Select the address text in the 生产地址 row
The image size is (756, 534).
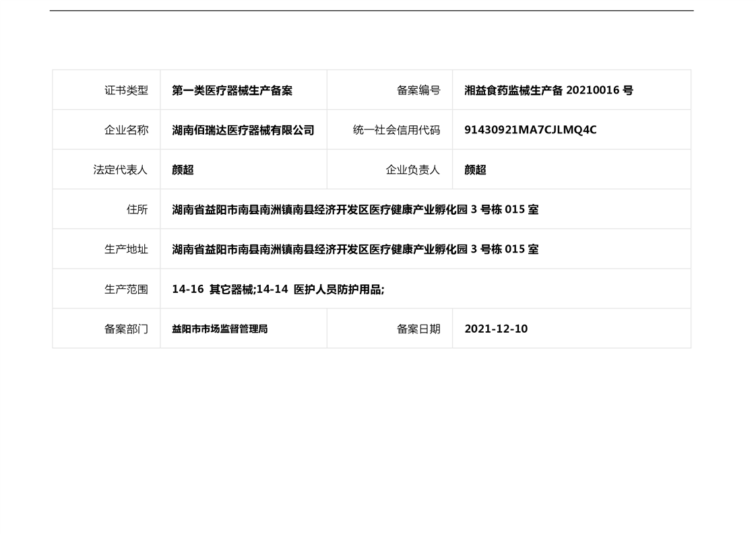pos(355,249)
